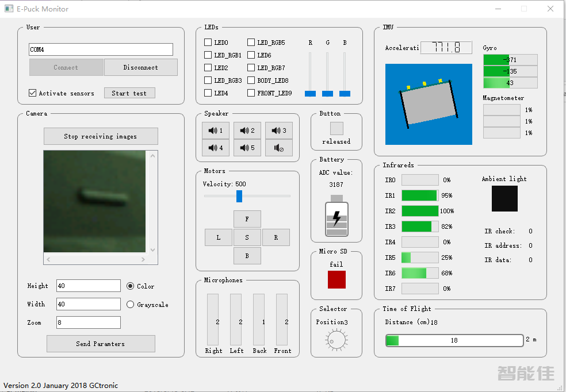Play speaker sound 1
Viewport: 566px width, 392px height.
click(216, 130)
